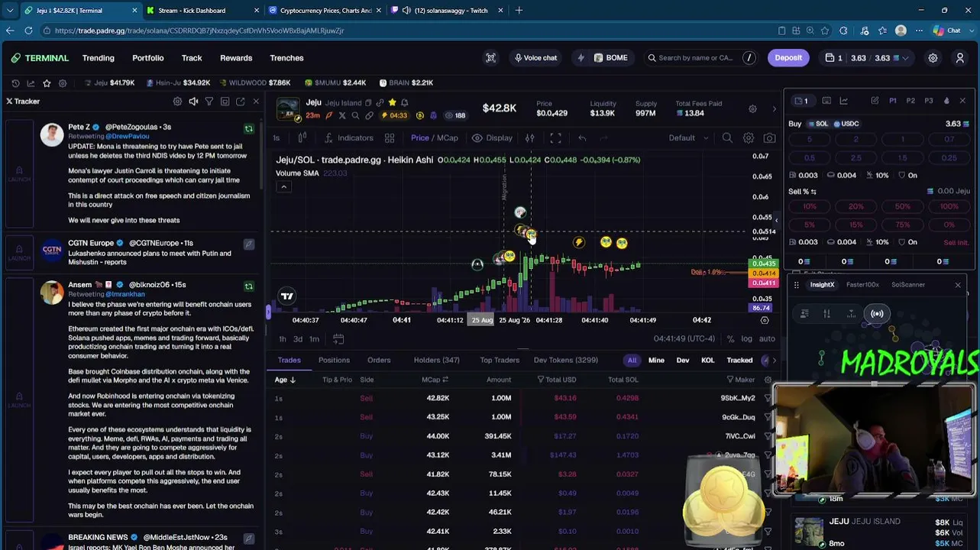This screenshot has height=550, width=980.
Task: Switch to the Positions tab
Action: pyautogui.click(x=334, y=361)
